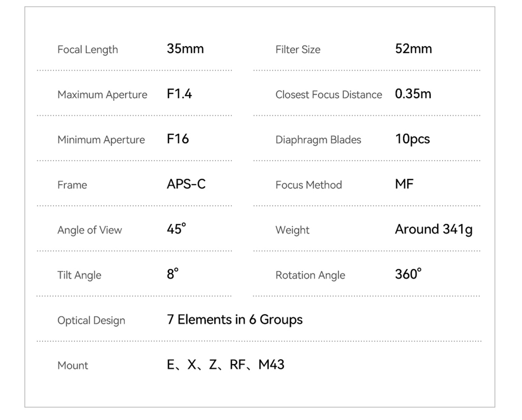Click the Angle of View label
Viewport: 522px width, 420px height.
89,230
